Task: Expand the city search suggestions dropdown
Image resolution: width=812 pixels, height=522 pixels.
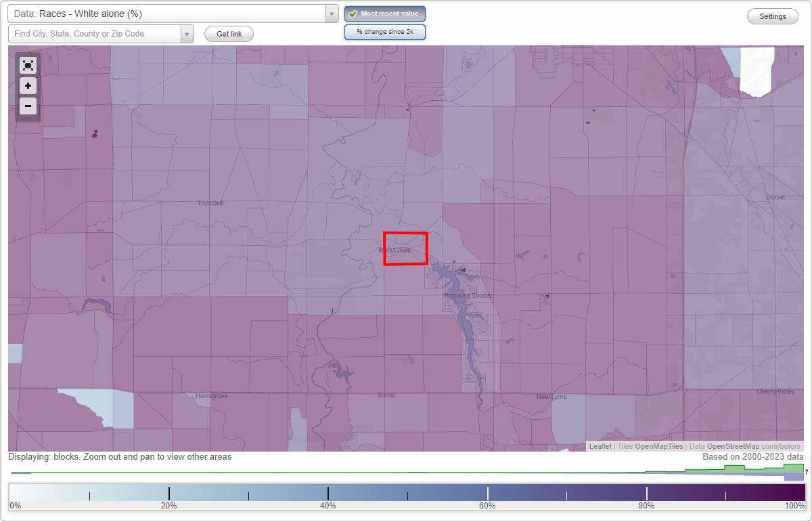Action: (x=187, y=33)
